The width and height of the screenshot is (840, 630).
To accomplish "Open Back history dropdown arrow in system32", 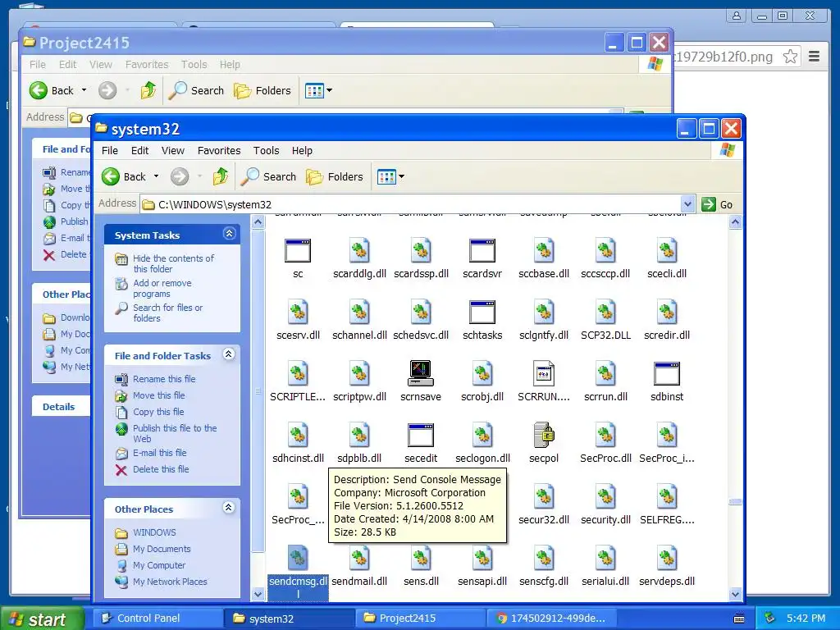I will (x=157, y=176).
